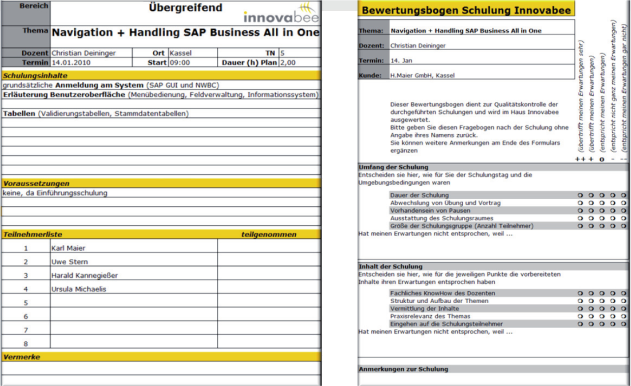The image size is (631, 386).
Task: Select 'o' rating for Abwechslung von Übung und Vortrag
Action: (x=602, y=203)
